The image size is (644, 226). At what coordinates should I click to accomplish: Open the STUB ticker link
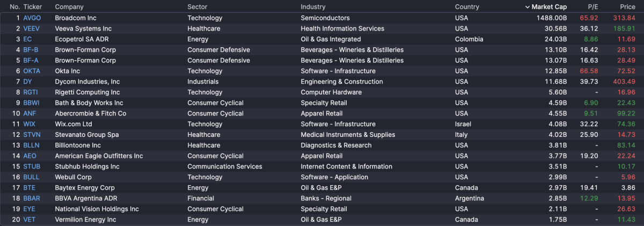32,166
